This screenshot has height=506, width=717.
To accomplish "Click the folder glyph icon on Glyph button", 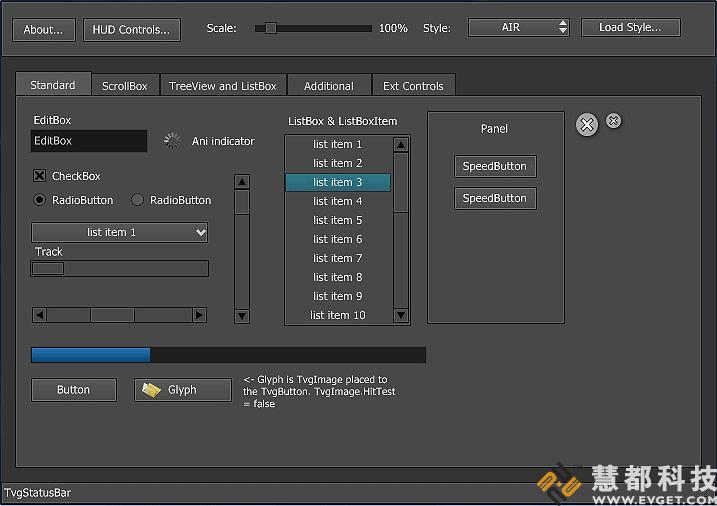I will [151, 390].
